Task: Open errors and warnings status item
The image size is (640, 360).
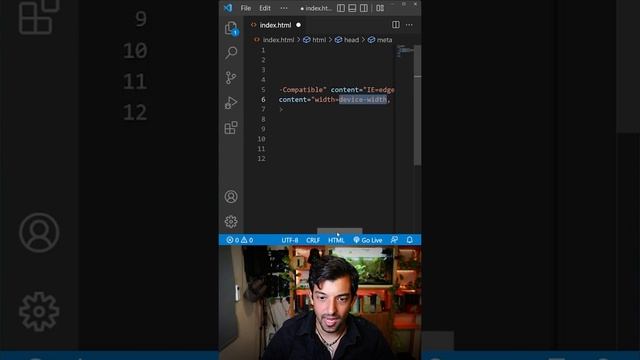Action: 240,240
